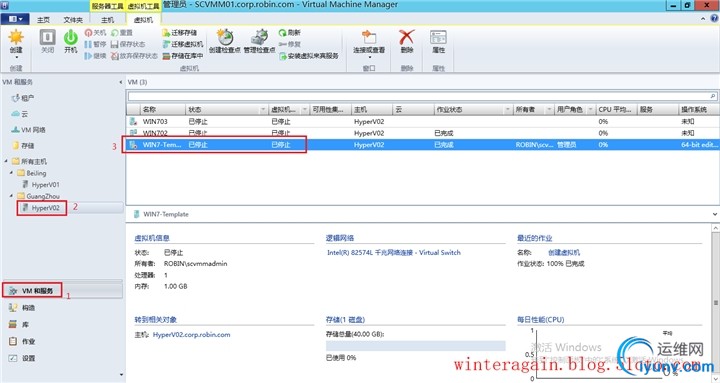The height and width of the screenshot is (383, 720).
Task: Collapse the VM 和服务 navigation pane
Action: pyautogui.click(x=121, y=82)
